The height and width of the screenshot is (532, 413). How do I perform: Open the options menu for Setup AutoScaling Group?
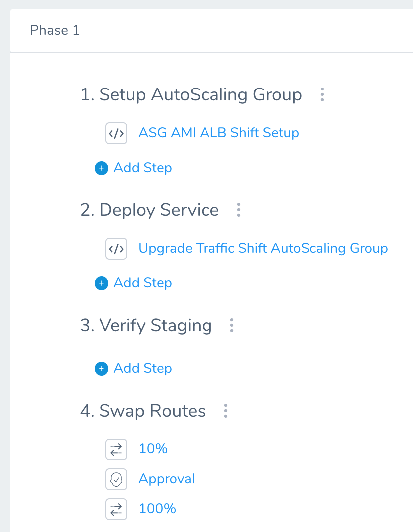[322, 94]
